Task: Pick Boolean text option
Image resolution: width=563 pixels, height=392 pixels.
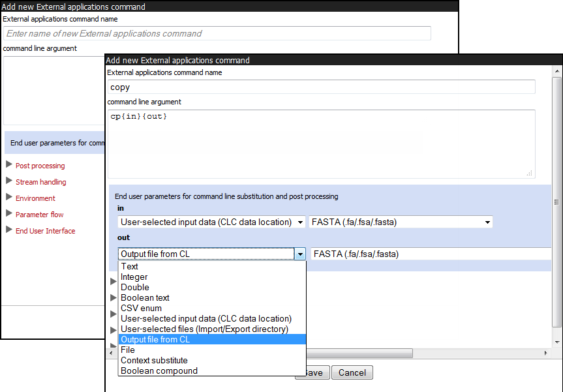Action: click(145, 297)
